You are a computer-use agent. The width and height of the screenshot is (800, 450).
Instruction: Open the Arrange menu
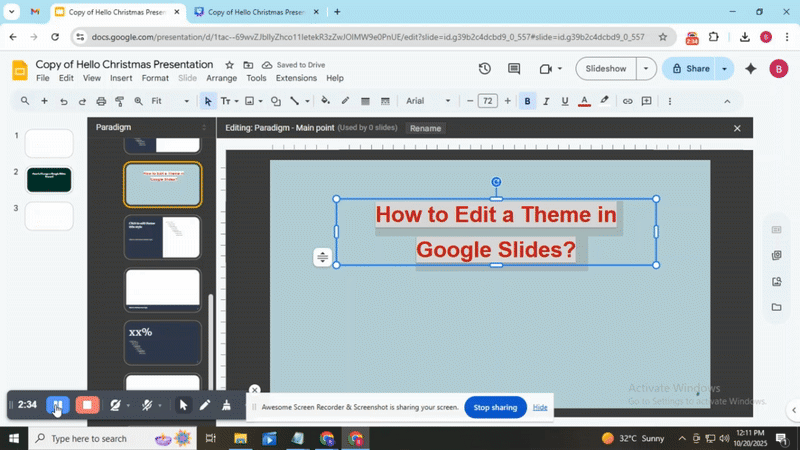click(x=221, y=78)
